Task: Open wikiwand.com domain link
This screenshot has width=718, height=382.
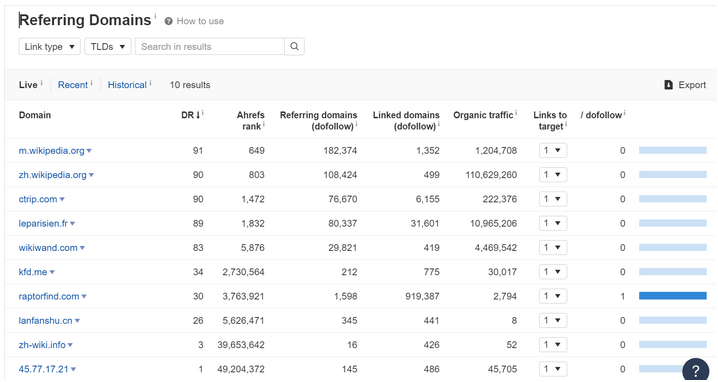Action: click(x=48, y=248)
